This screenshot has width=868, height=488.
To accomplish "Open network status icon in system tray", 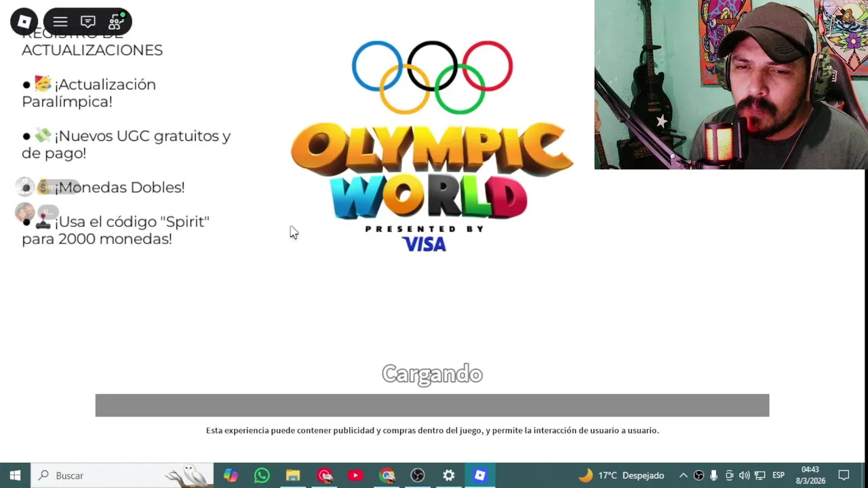I will point(760,475).
